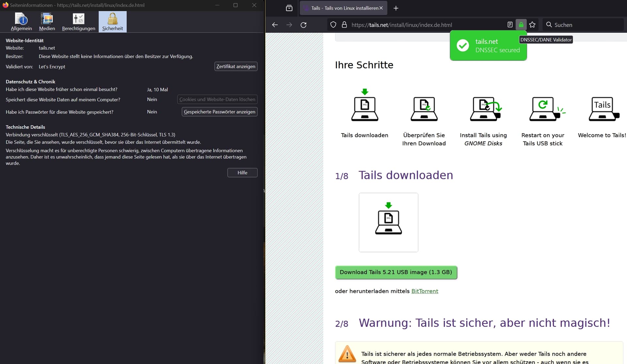Click Zertifikat anzeigen button
627x364 pixels.
[x=236, y=66]
